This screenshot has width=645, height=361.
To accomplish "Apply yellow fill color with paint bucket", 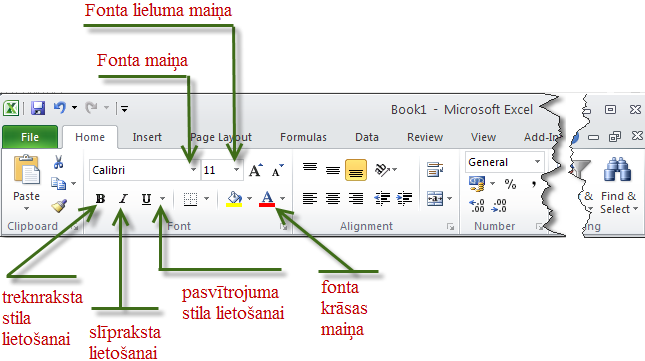I will point(234,199).
